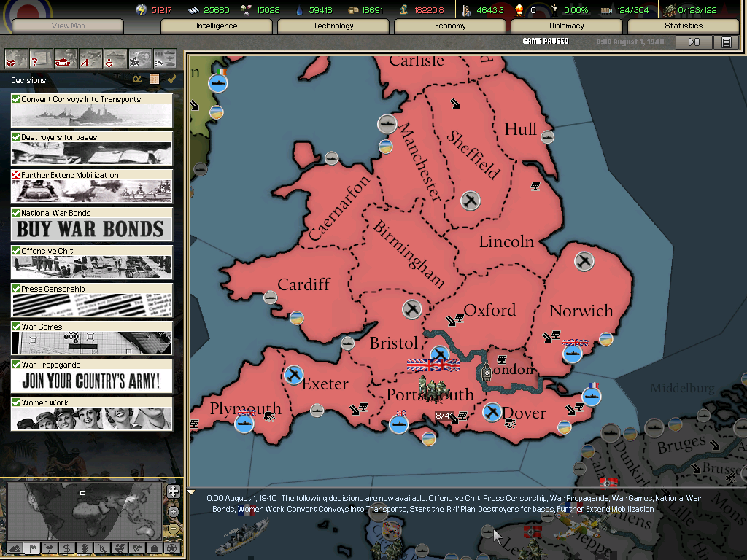
Task: Click the Oxford province label
Action: click(489, 310)
